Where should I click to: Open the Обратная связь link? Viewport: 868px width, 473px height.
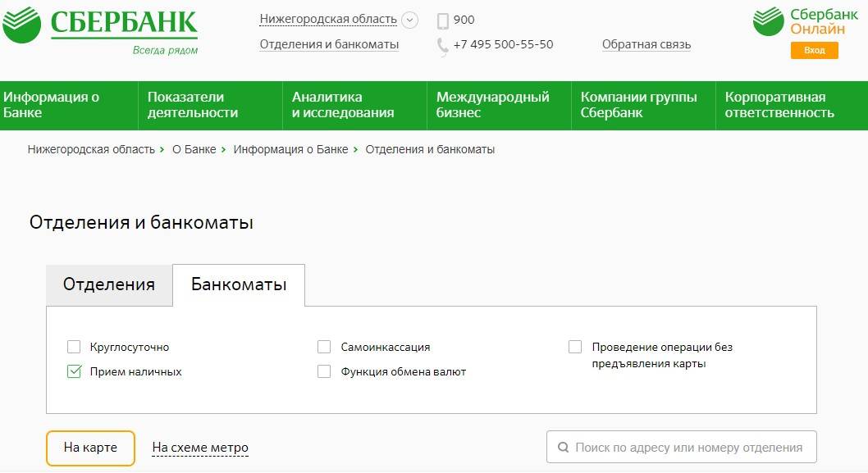coord(646,44)
